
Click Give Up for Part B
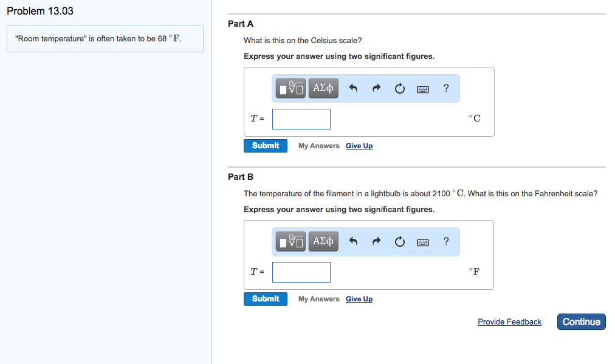359,298
